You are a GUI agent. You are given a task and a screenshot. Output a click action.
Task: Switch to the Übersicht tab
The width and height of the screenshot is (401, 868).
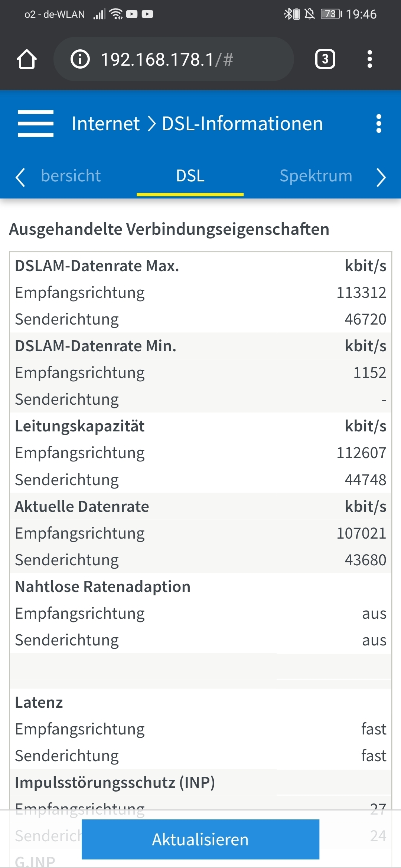coord(71,176)
